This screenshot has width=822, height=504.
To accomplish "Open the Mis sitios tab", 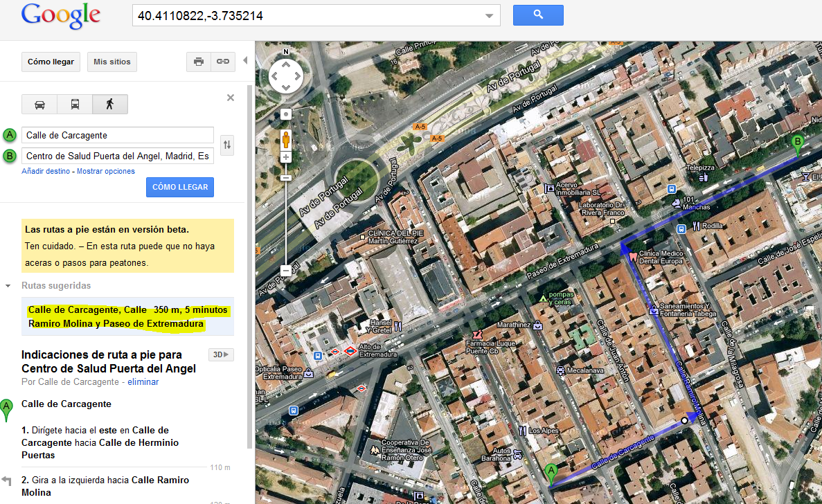I will pos(111,62).
